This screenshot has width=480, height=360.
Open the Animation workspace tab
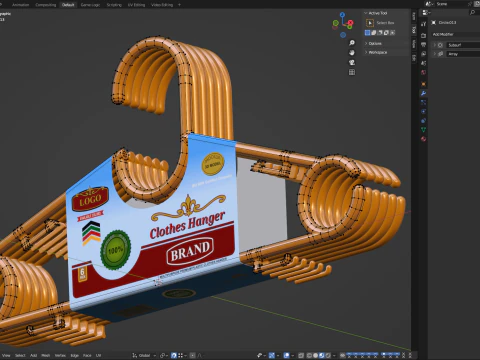coord(20,5)
